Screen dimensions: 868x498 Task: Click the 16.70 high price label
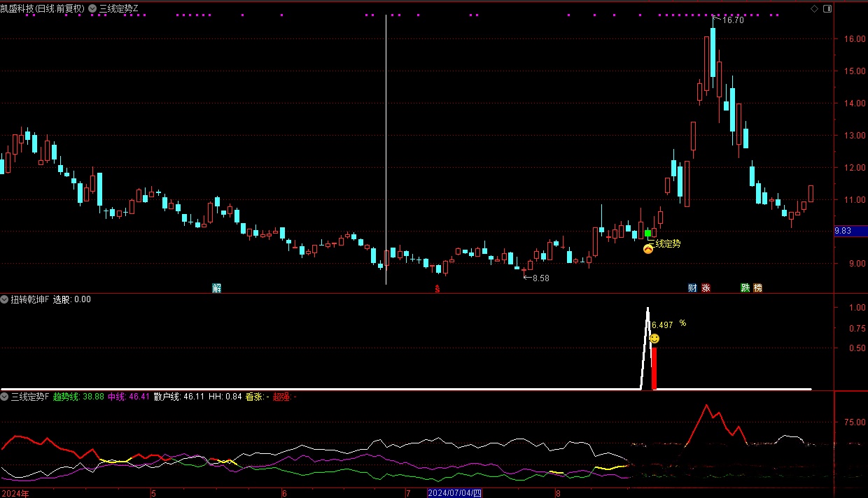[732, 20]
